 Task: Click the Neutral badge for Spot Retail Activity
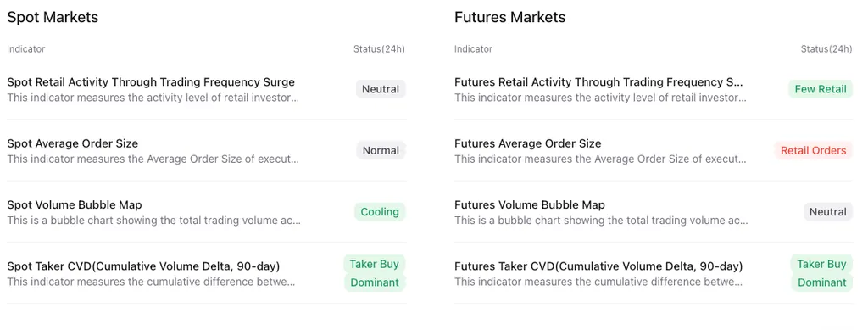[x=381, y=89]
